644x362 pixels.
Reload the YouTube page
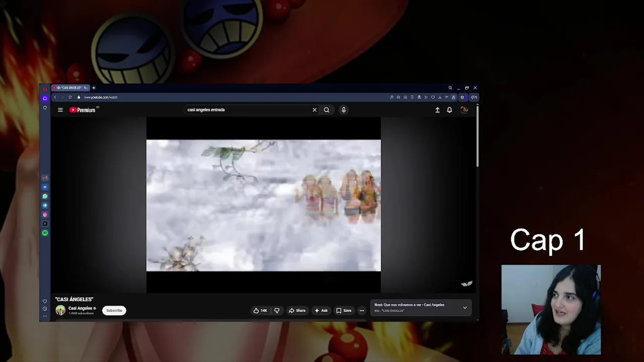point(70,97)
